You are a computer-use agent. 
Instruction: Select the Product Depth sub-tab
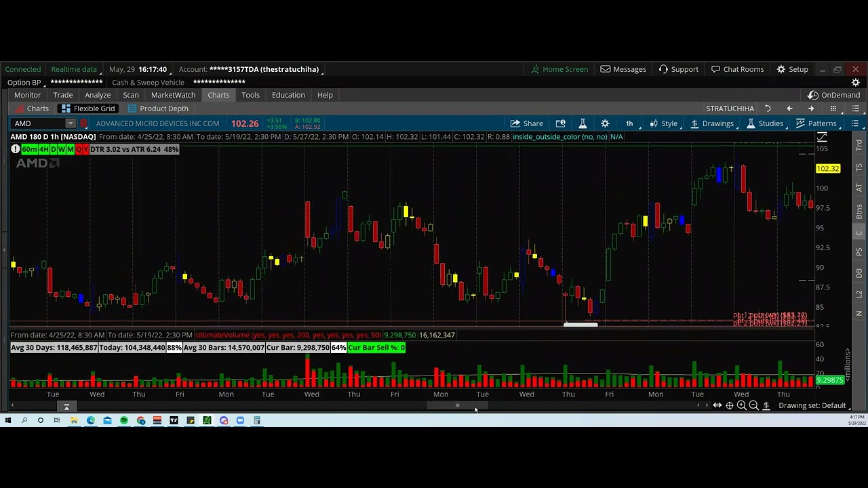[x=158, y=108]
